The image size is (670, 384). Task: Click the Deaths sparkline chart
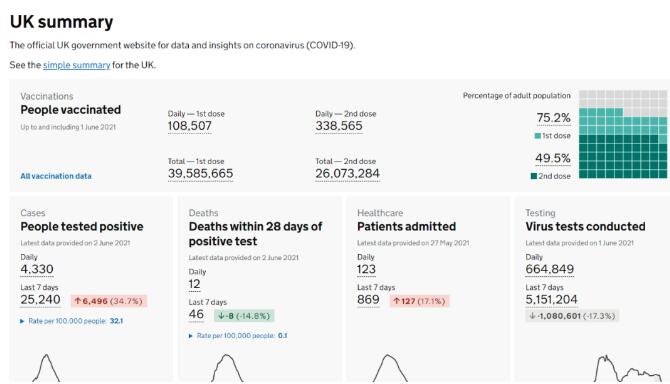coord(227,368)
